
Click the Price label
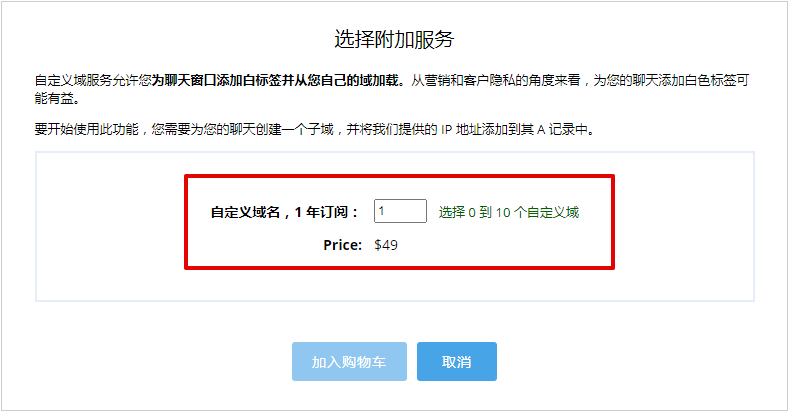point(342,244)
